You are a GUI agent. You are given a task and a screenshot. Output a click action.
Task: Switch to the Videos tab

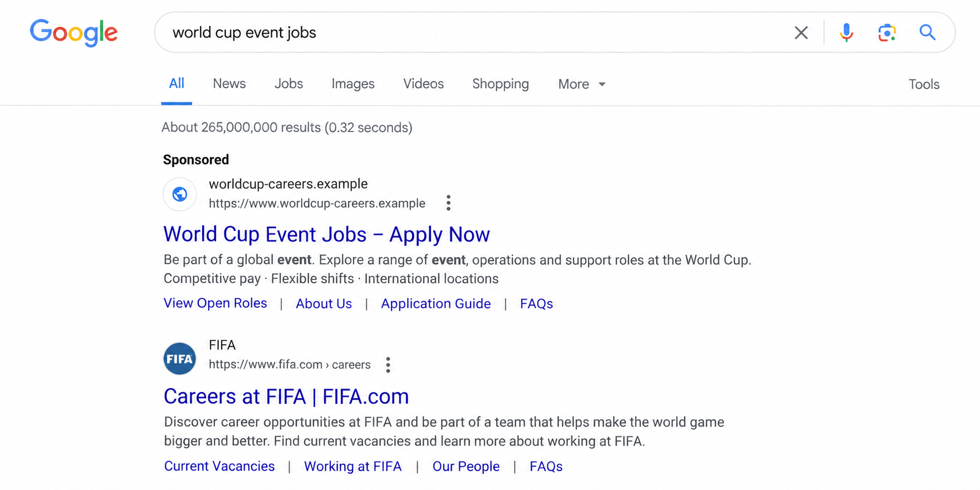pos(423,83)
